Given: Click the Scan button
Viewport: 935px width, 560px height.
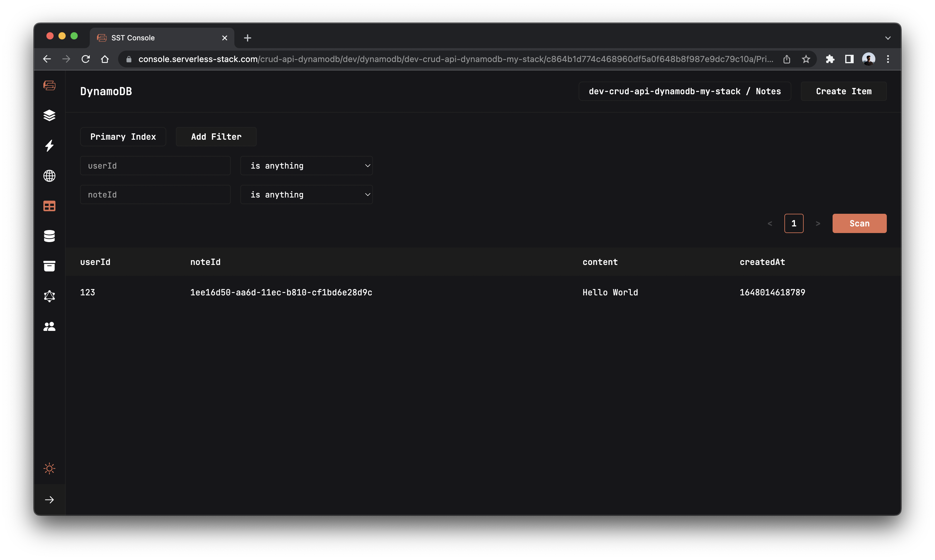Looking at the screenshot, I should coord(859,223).
